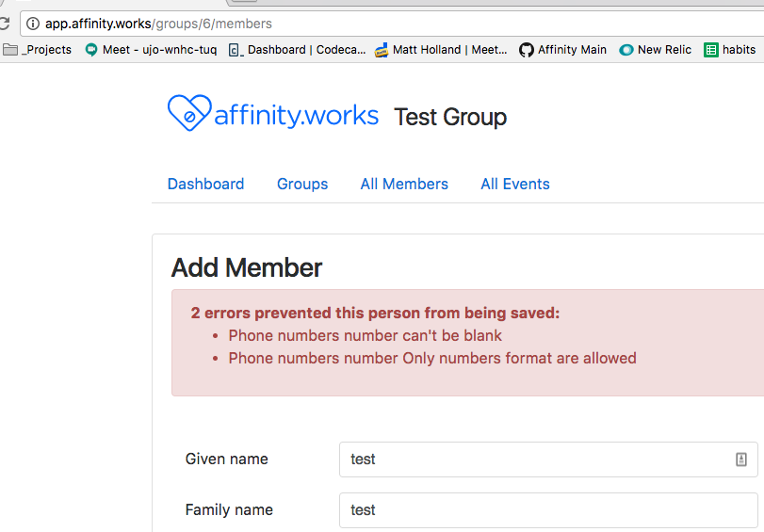Click the 'Only numbers format are allowed' error
Viewport: 764px width, 532px height.
point(432,359)
